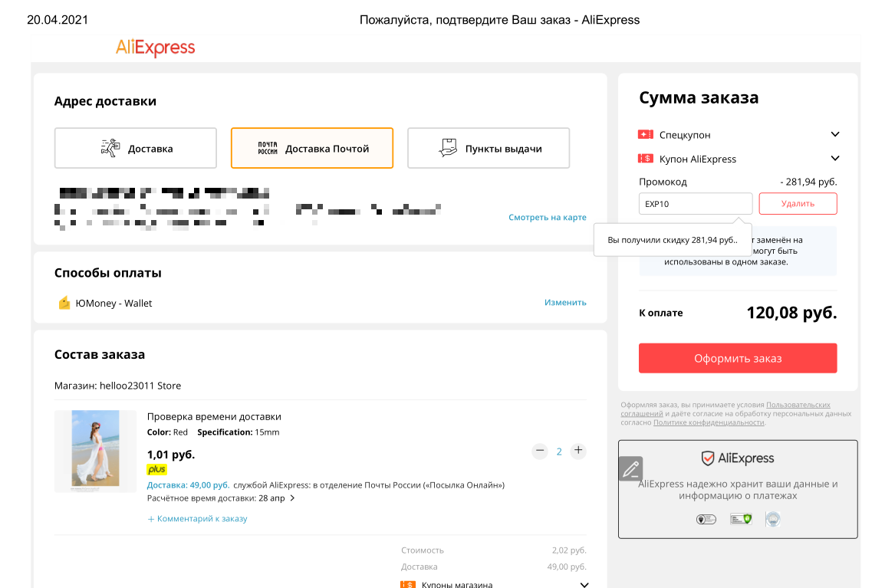
Task: Expand the Спецкупон dropdown
Action: (835, 135)
